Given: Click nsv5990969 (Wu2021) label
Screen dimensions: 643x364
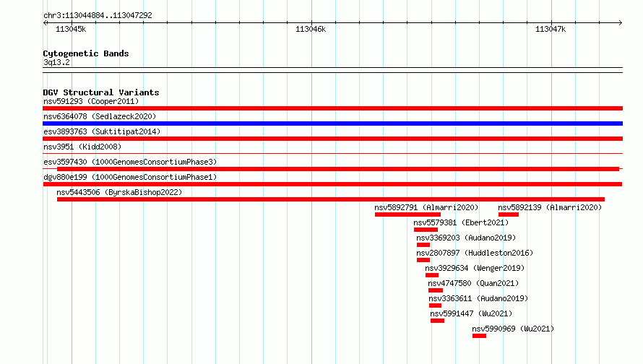Looking at the screenshot, I should [513, 329].
